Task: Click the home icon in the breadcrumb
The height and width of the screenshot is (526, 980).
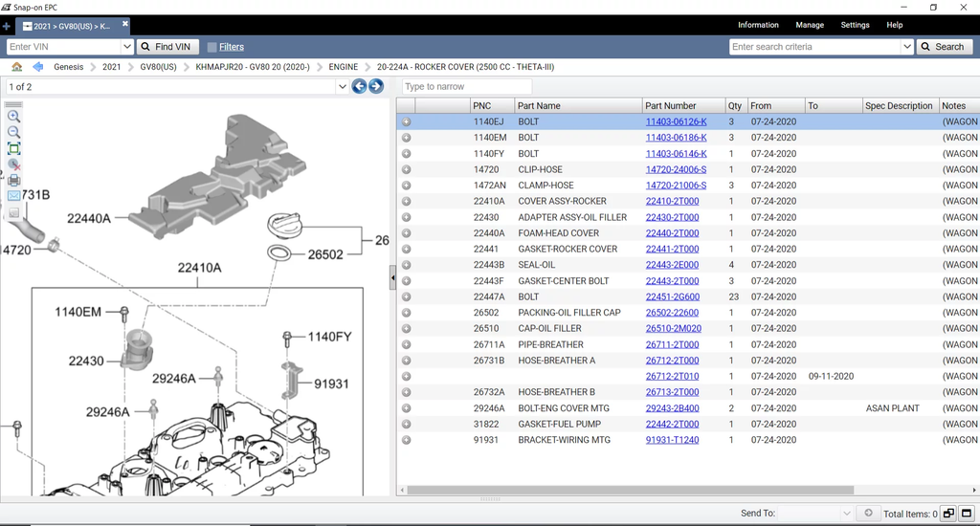Action: [16, 67]
